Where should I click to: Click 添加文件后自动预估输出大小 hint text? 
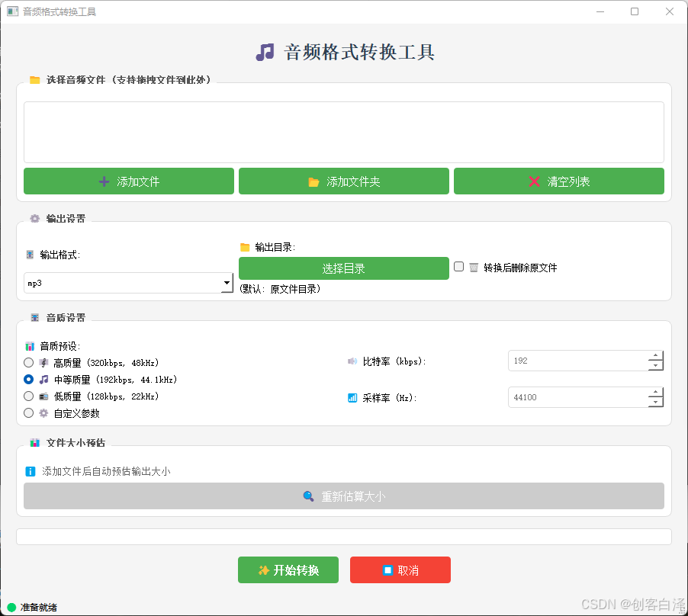tap(106, 471)
